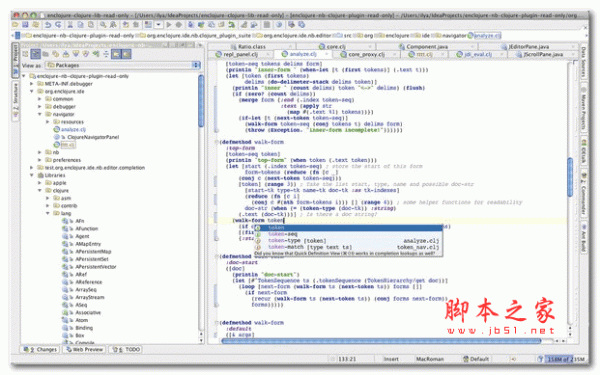The height and width of the screenshot is (375, 600).
Task: Select ClojureNavigatorPanel in the project tree
Action: (x=93, y=137)
